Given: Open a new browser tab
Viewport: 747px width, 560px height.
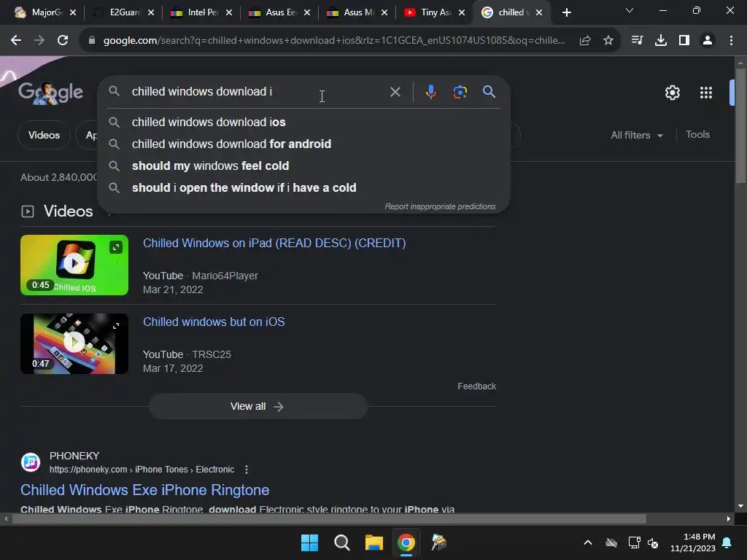Looking at the screenshot, I should (x=566, y=12).
